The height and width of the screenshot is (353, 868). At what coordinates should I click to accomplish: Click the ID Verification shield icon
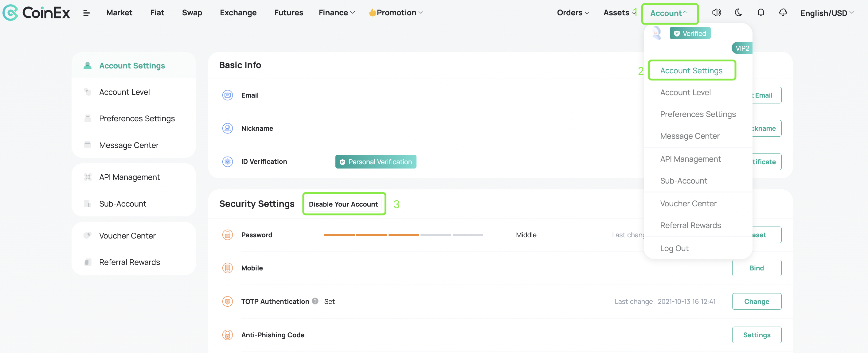pyautogui.click(x=228, y=162)
